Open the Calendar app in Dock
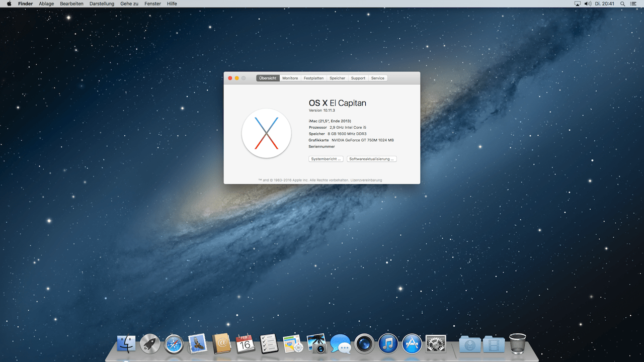Screen dimensions: 644x362 pos(246,343)
